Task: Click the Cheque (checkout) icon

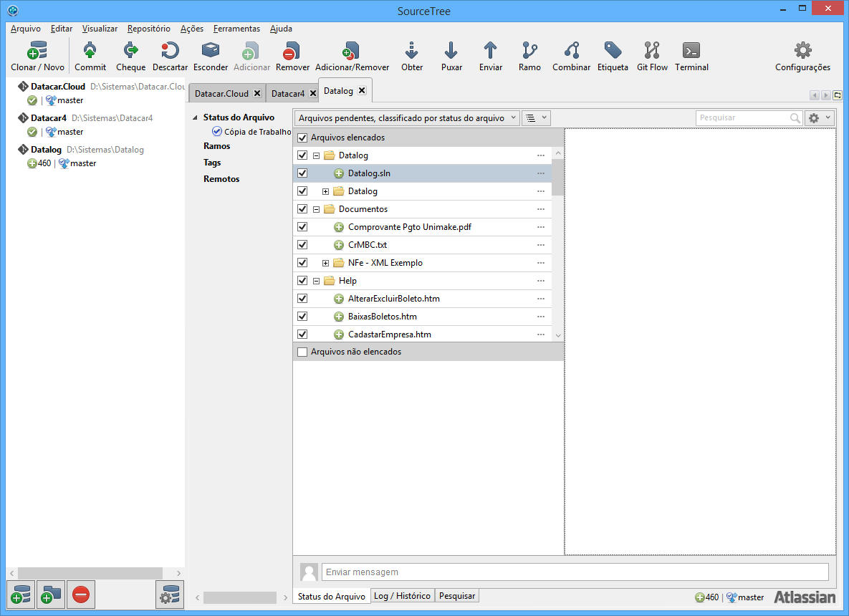Action: [x=130, y=50]
